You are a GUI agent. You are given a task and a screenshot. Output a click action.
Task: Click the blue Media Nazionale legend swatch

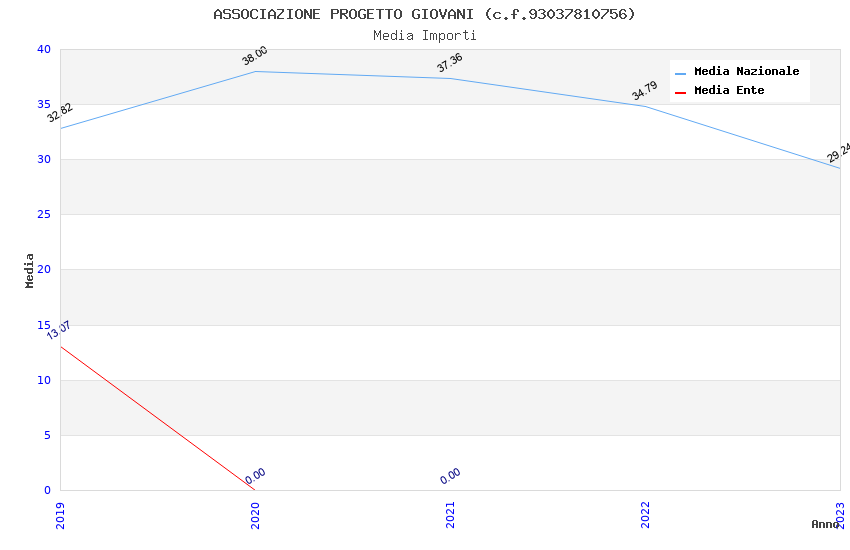681,73
